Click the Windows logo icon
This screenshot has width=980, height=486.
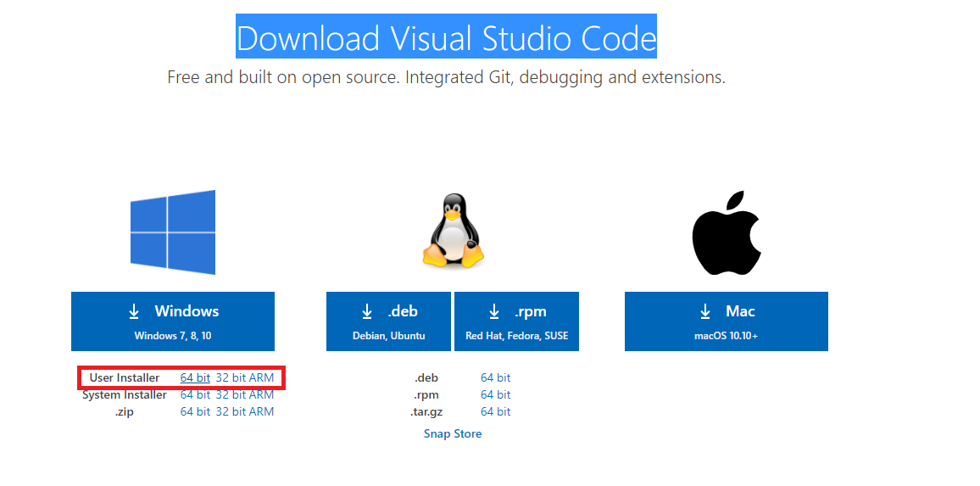click(x=173, y=232)
